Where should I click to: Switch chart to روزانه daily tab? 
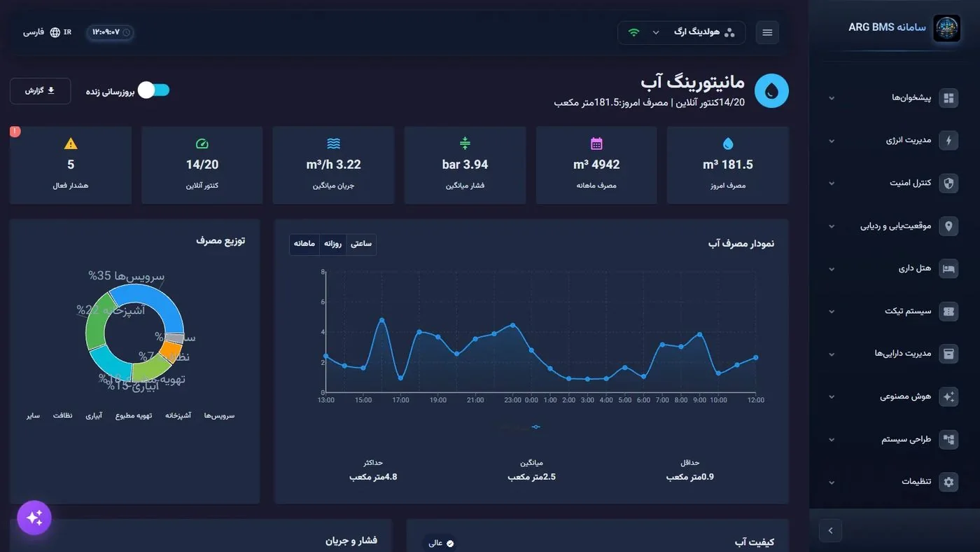333,244
